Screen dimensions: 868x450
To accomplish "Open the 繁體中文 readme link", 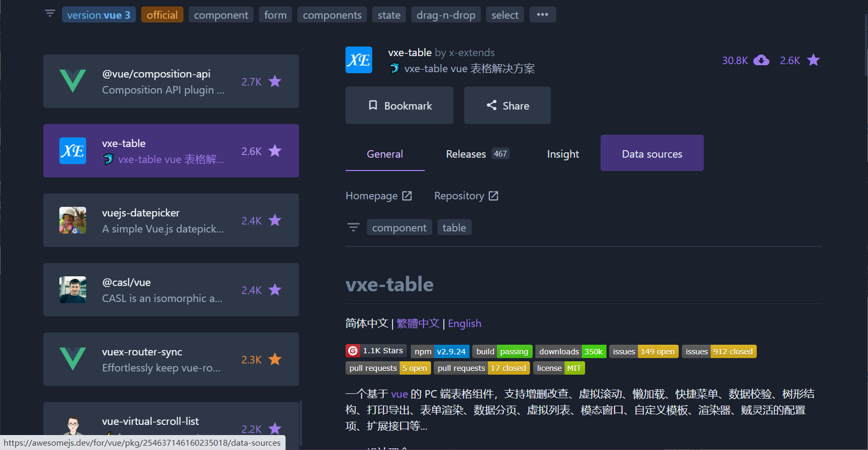I will click(x=418, y=323).
